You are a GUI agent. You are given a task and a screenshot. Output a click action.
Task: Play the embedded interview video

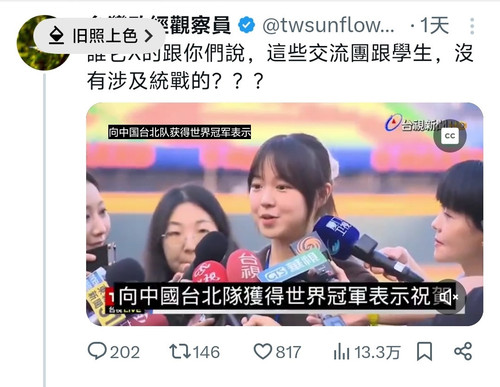coord(284,214)
